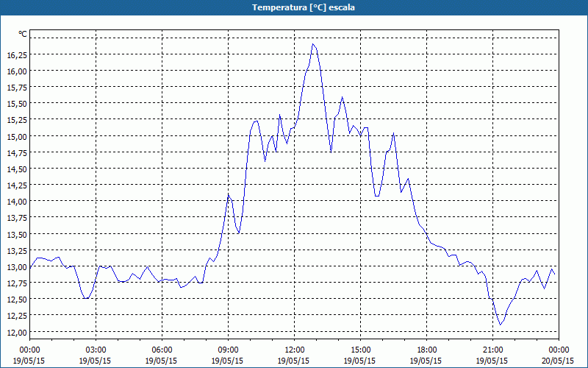Click the 14,25 y-axis label
This screenshot has width=588, height=368.
tap(17, 185)
